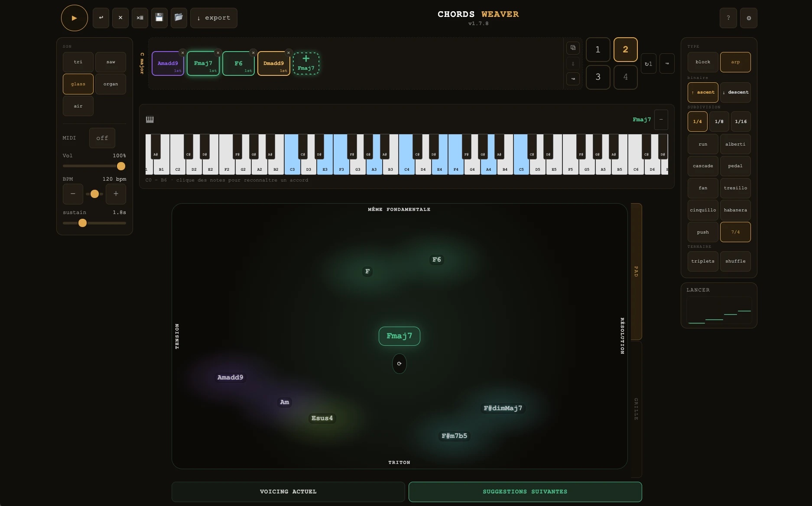Set subdivision to 1/16
The image size is (812, 506).
(x=741, y=122)
